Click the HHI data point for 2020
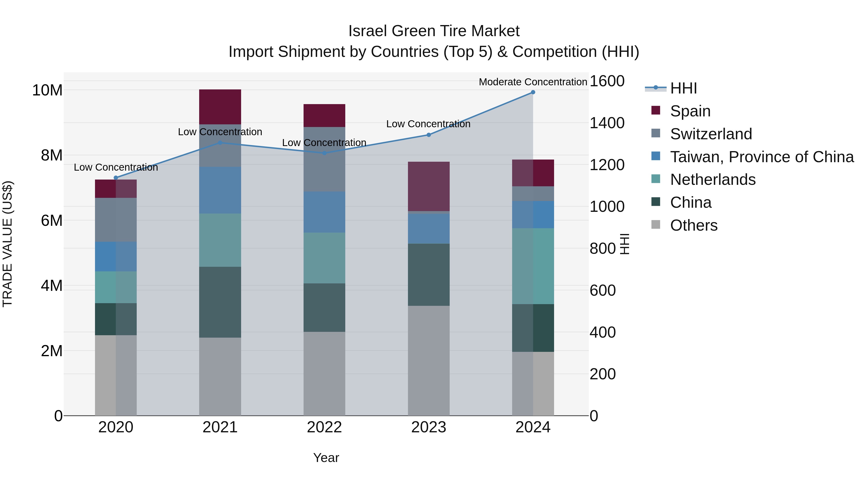The width and height of the screenshot is (868, 488). (116, 178)
